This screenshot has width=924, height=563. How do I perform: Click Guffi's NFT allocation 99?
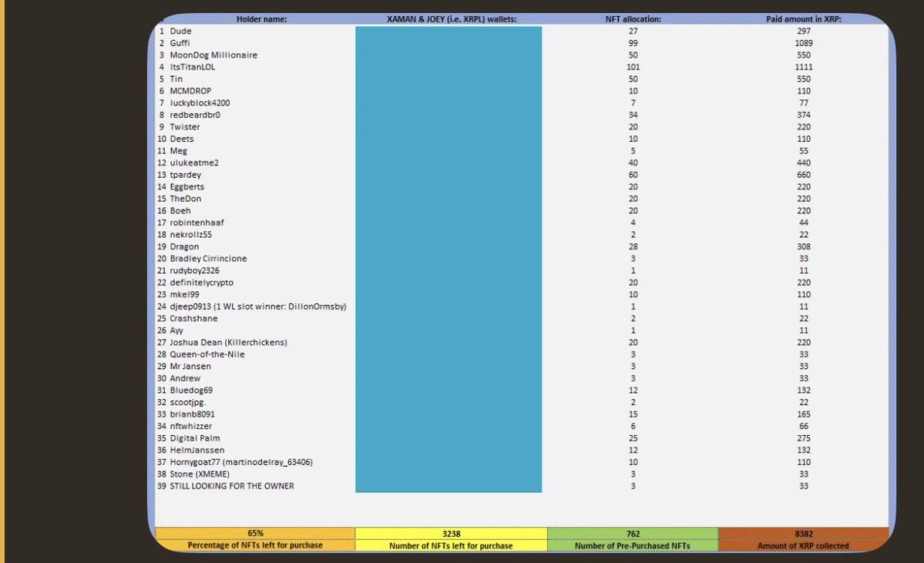coord(633,43)
